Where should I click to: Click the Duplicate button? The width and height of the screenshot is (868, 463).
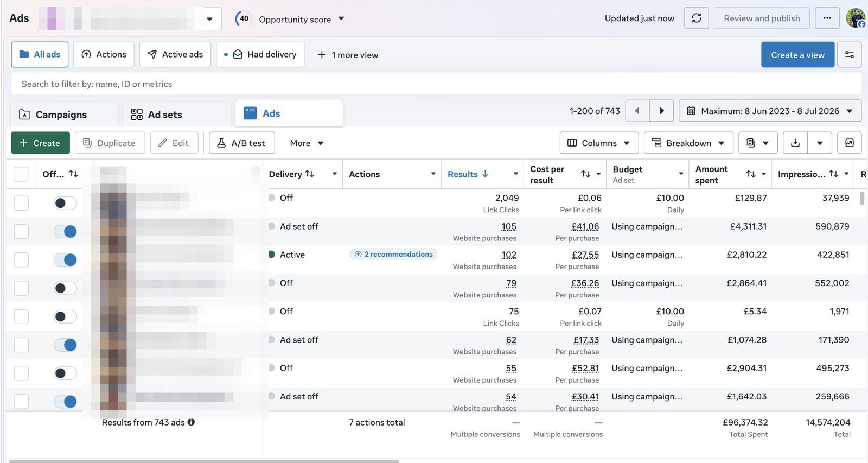(110, 143)
